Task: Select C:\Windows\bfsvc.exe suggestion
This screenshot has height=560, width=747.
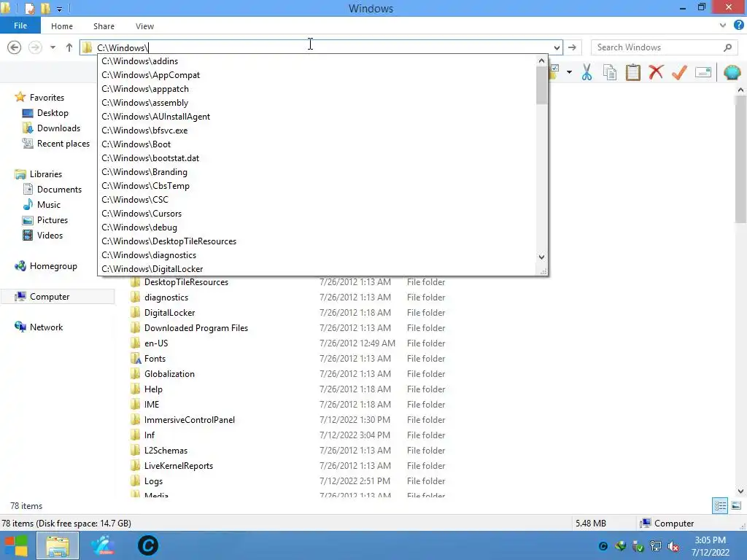Action: click(x=317, y=130)
